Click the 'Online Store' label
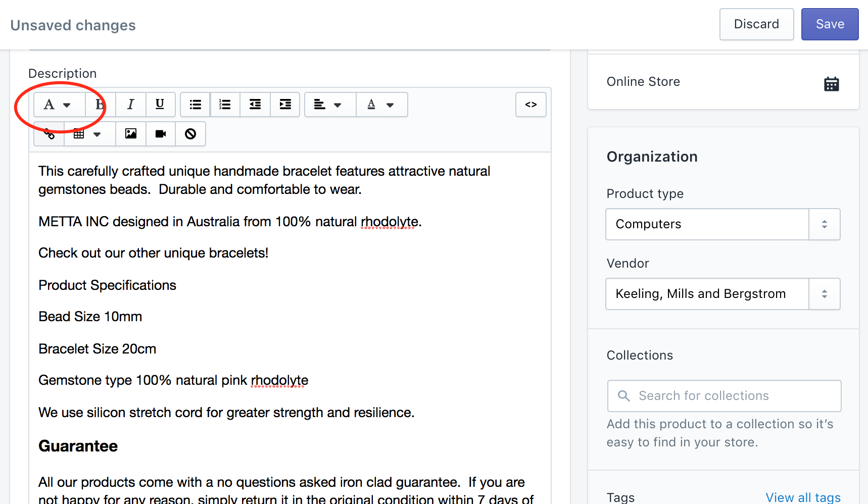The height and width of the screenshot is (504, 868). [x=643, y=82]
